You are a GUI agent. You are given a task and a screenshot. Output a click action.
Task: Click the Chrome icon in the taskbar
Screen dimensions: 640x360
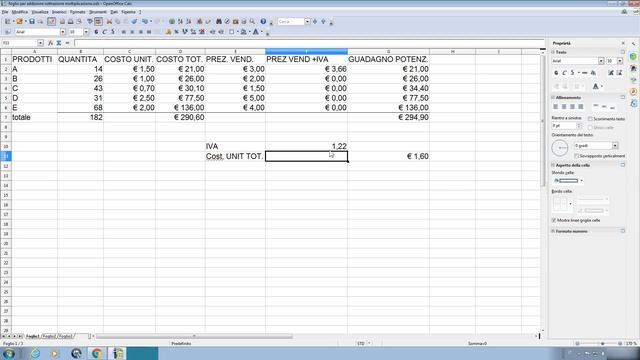pyautogui.click(x=97, y=353)
